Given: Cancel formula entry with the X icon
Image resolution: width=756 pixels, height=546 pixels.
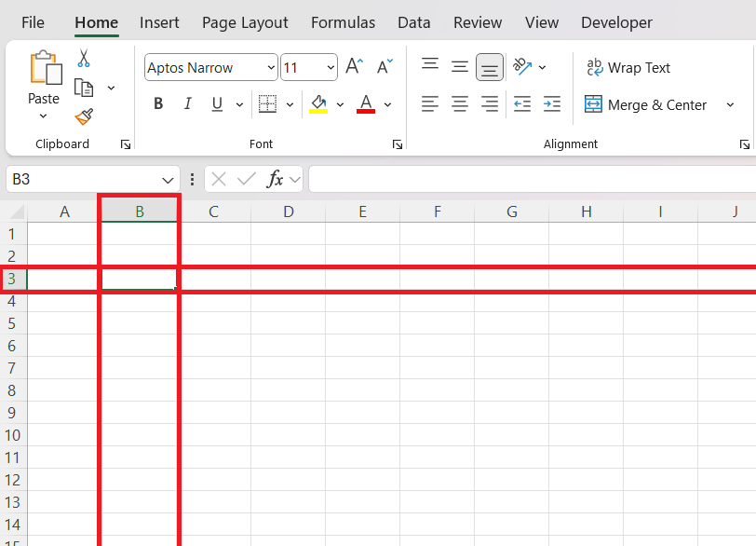Looking at the screenshot, I should [x=219, y=180].
